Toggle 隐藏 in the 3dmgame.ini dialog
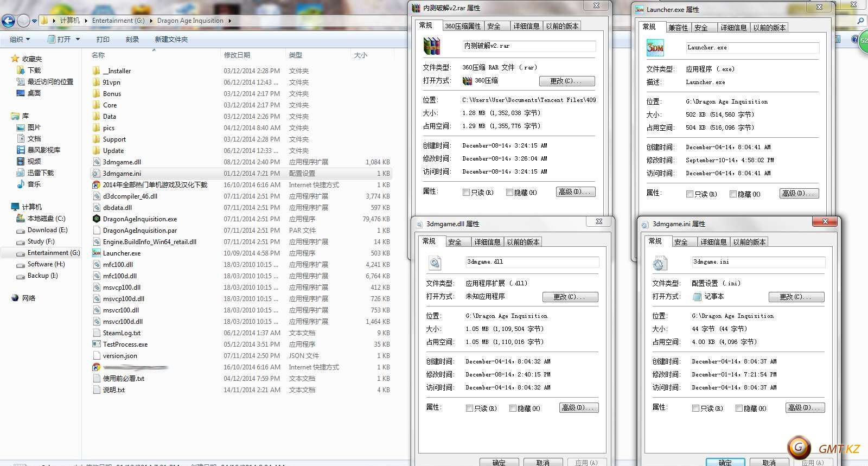The width and height of the screenshot is (868, 466). tap(739, 408)
